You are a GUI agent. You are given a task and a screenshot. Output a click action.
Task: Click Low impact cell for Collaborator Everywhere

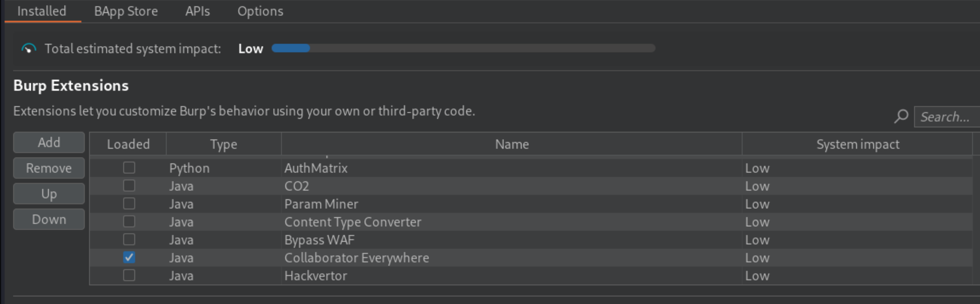pyautogui.click(x=857, y=258)
